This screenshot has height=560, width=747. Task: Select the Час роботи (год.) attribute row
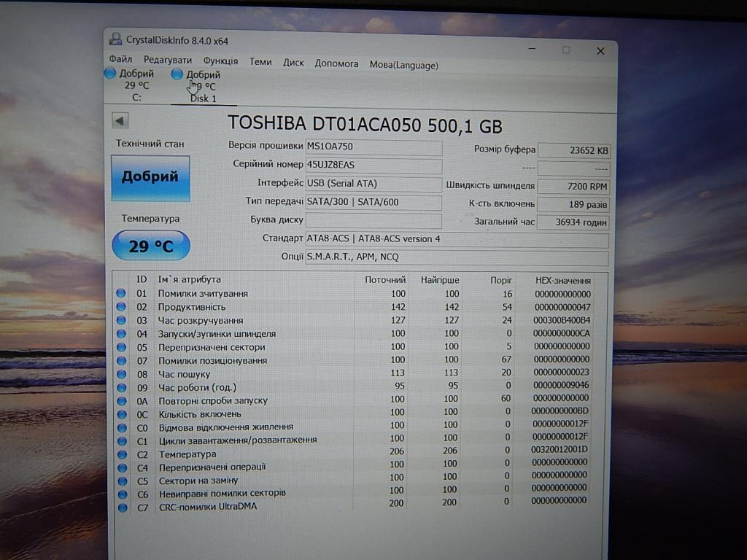coord(354,386)
